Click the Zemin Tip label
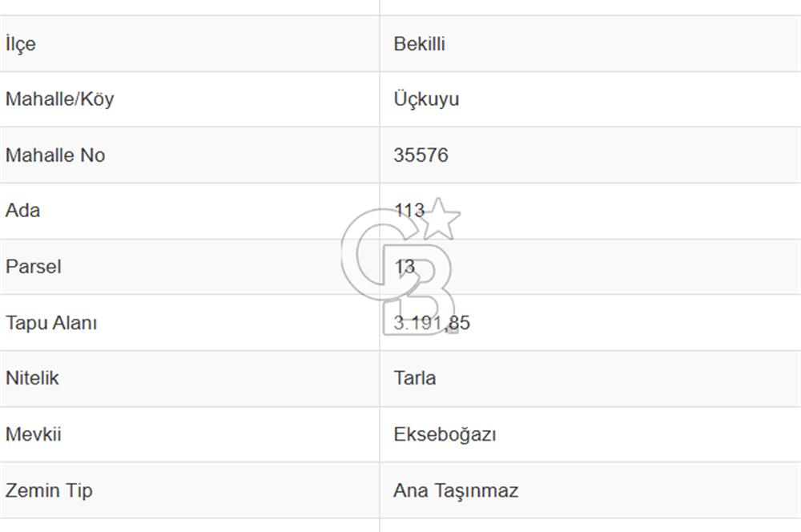The image size is (801, 532). [49, 490]
